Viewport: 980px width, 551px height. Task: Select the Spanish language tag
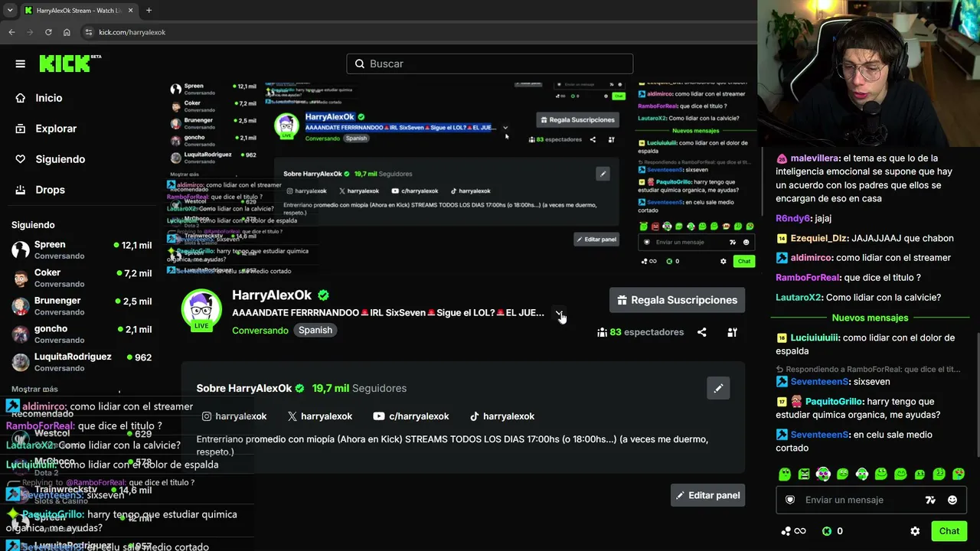[315, 331]
